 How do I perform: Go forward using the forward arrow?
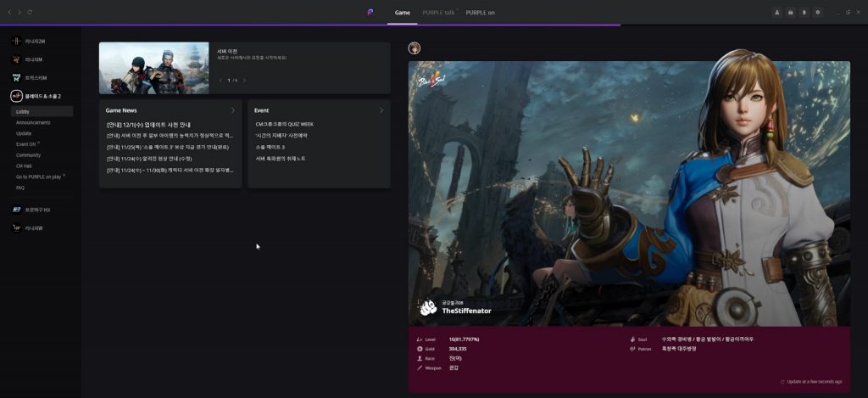coord(19,12)
